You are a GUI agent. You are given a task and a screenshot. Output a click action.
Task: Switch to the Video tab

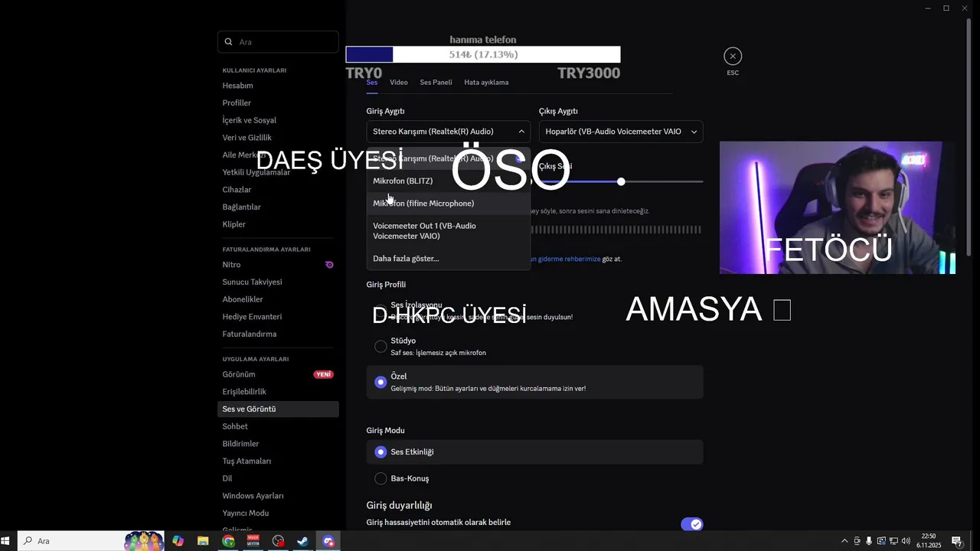point(398,82)
